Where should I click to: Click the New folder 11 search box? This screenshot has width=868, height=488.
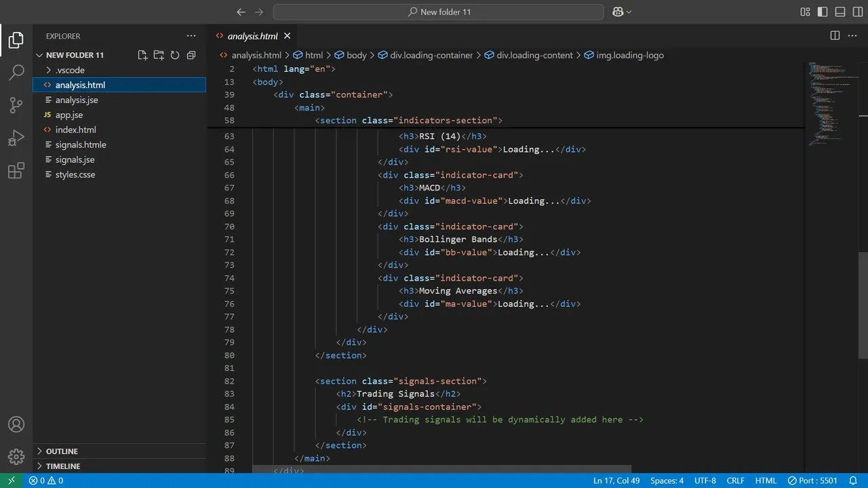tap(438, 12)
